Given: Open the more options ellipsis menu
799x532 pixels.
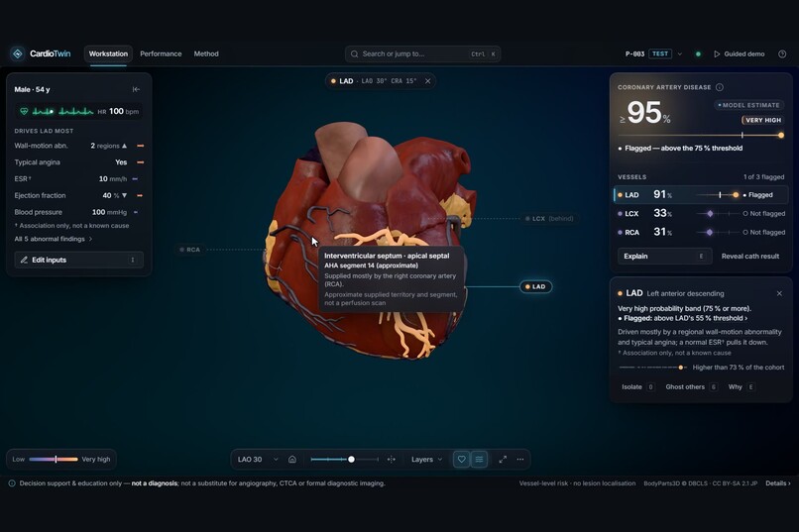Looking at the screenshot, I should tap(520, 460).
